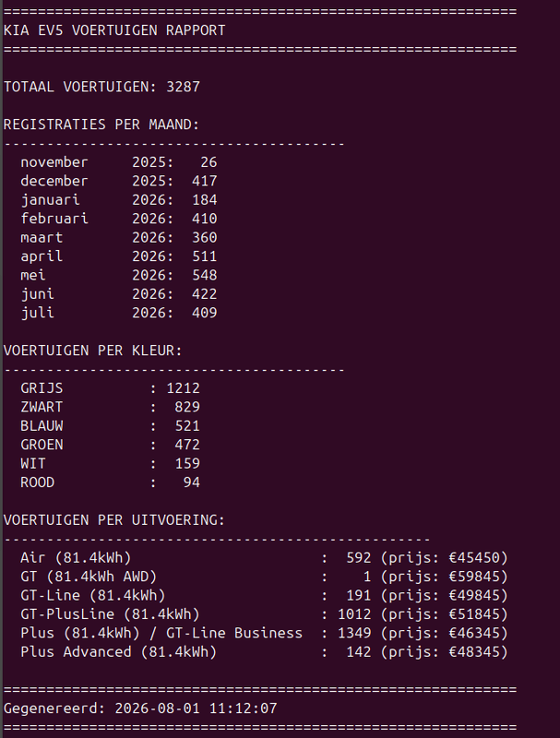The width and height of the screenshot is (560, 738).
Task: Click the 'Gegenereerd: 2026-08-01 11:12:07' timestamp line
Action: [140, 708]
